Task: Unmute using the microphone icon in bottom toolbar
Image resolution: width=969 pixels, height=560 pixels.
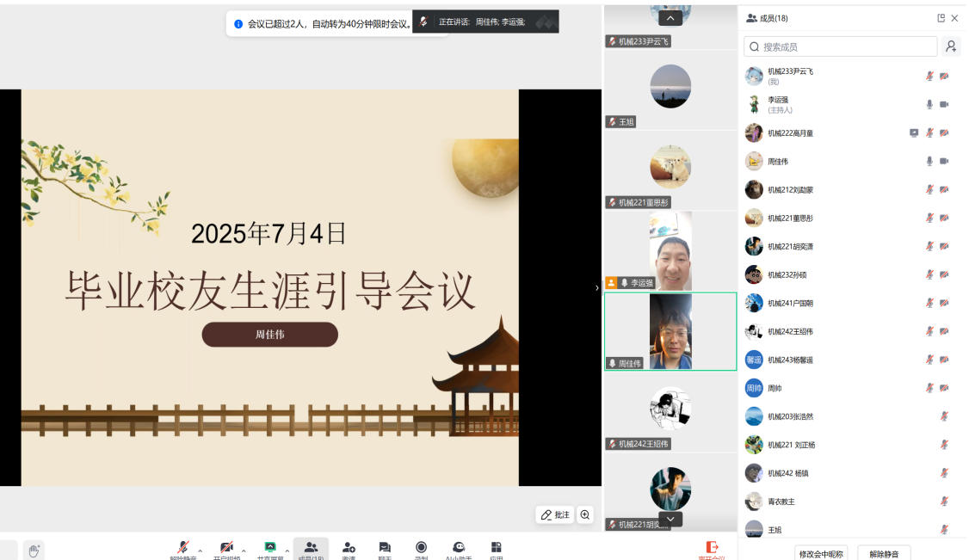Action: coord(182,548)
